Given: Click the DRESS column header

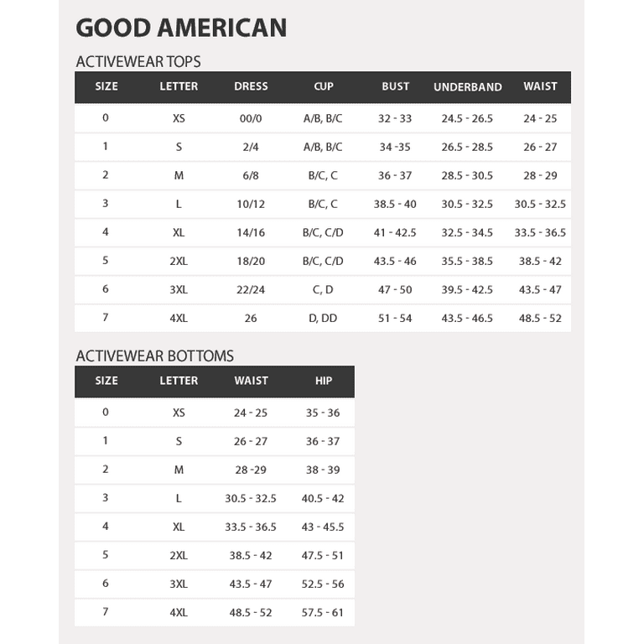Looking at the screenshot, I should click(251, 86).
